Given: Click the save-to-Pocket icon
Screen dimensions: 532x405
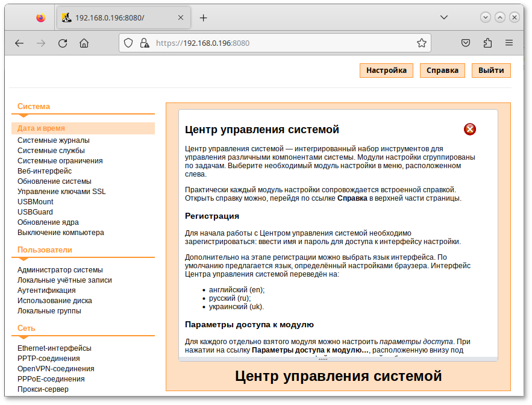Looking at the screenshot, I should (x=465, y=43).
